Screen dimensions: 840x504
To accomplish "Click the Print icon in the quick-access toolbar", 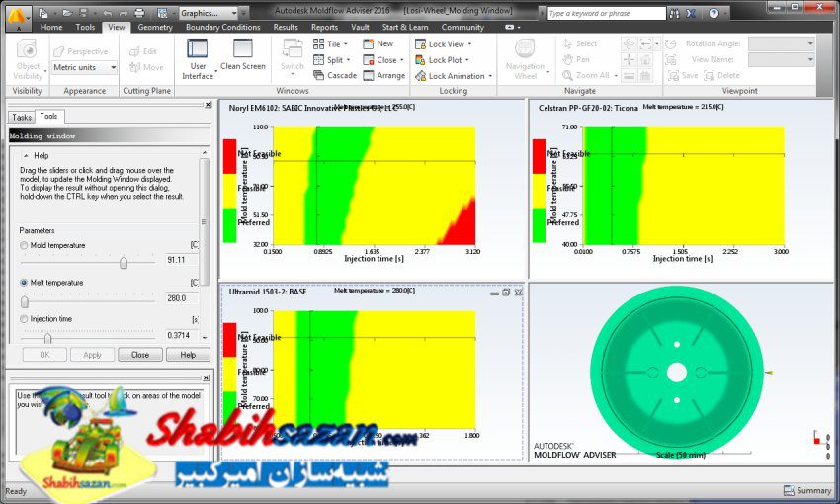I will 139,13.
